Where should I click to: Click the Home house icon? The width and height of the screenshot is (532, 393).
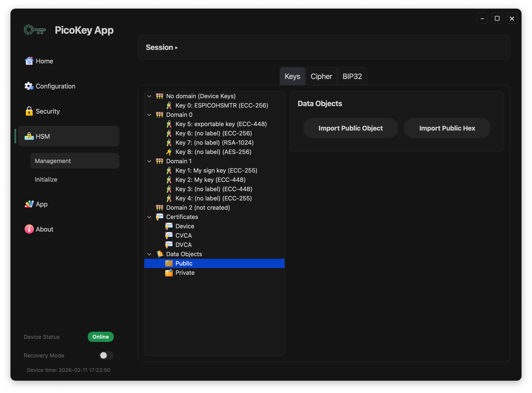coord(29,61)
